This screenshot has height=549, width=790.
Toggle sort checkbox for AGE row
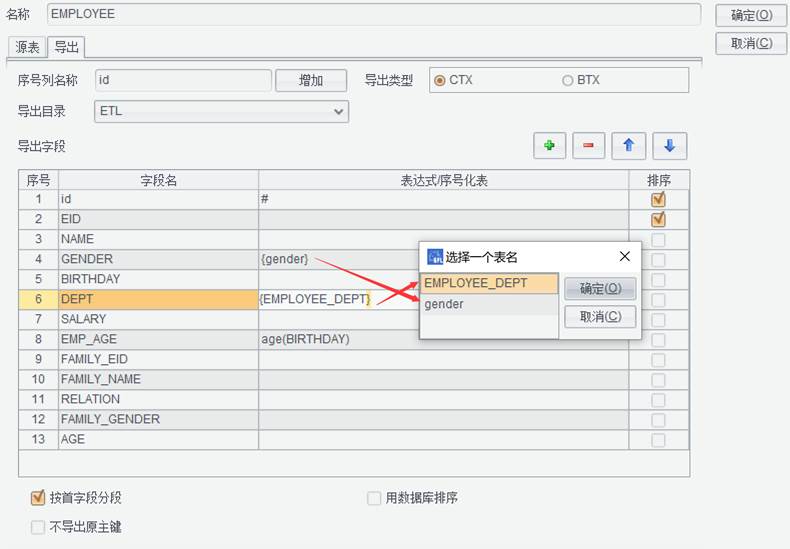658,440
